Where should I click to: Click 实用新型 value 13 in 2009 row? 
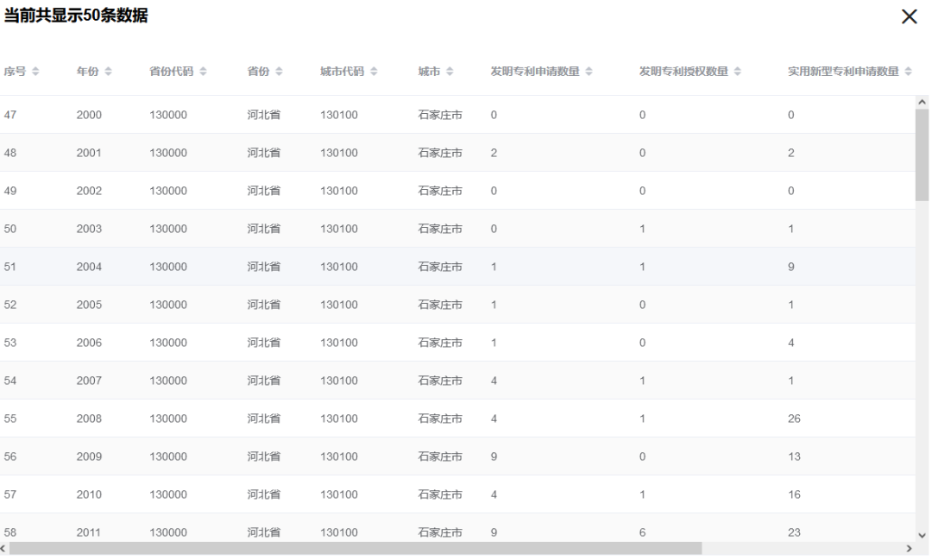click(794, 457)
